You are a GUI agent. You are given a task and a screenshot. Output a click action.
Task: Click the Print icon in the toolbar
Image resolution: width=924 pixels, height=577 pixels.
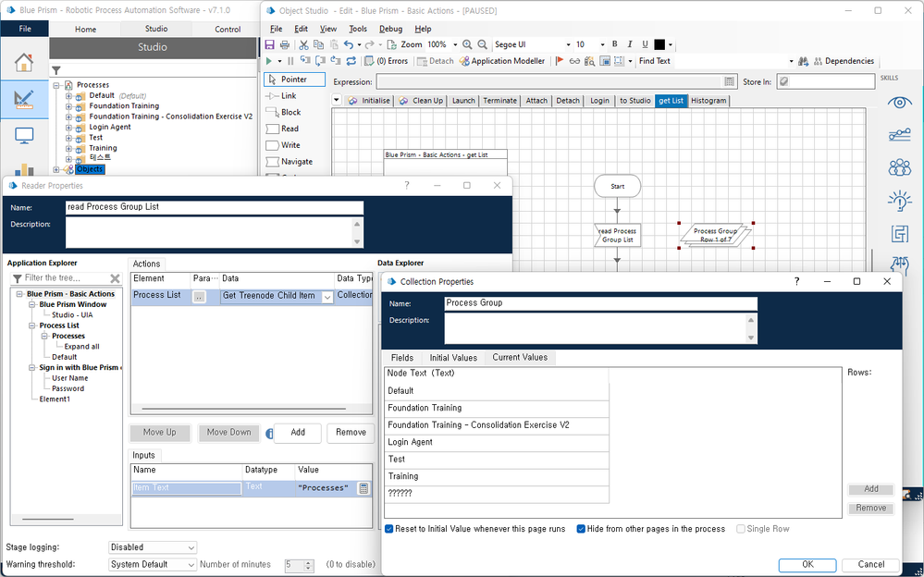[285, 44]
